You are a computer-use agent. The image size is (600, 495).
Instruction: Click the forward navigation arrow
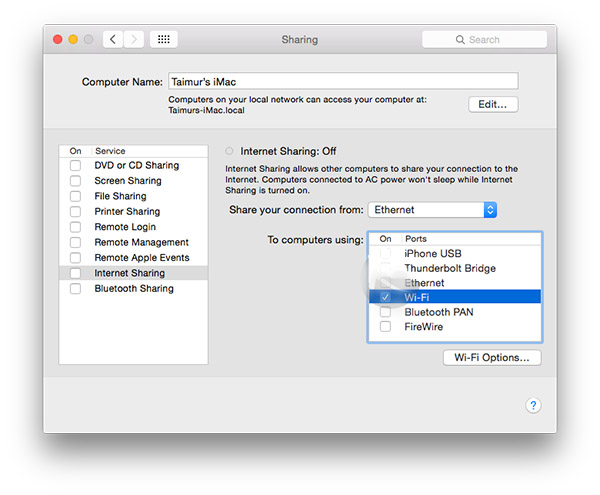[135, 40]
